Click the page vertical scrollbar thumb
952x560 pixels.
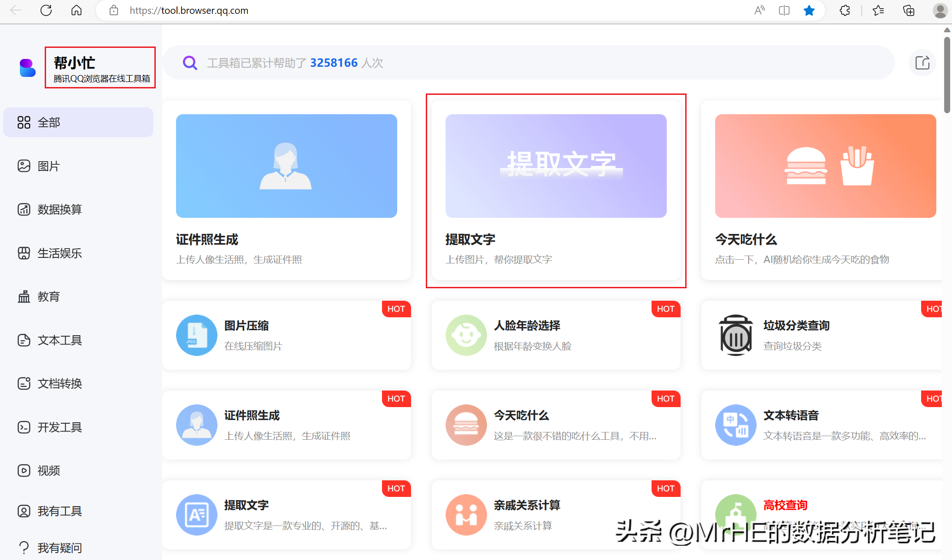[x=947, y=75]
